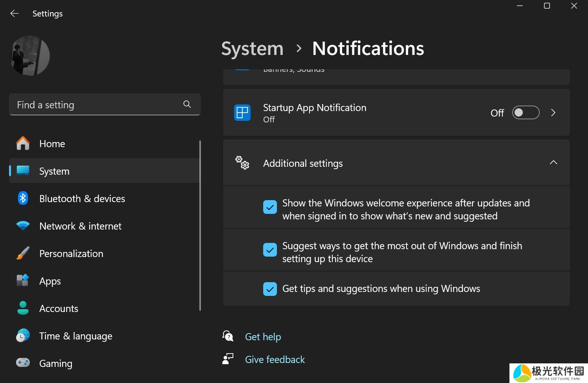Open the Get help link
This screenshot has width=588, height=383.
click(x=263, y=337)
